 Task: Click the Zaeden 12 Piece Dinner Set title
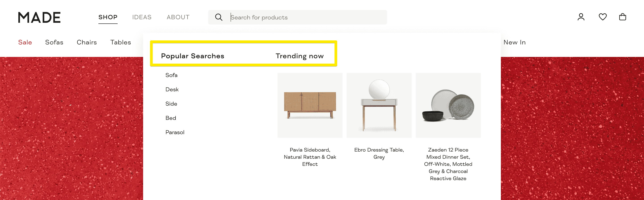(x=448, y=164)
